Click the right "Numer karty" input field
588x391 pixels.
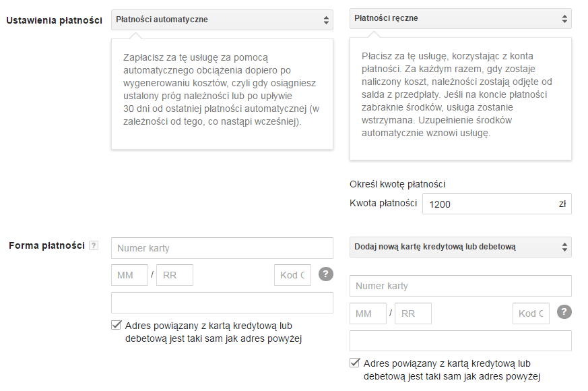coord(460,286)
